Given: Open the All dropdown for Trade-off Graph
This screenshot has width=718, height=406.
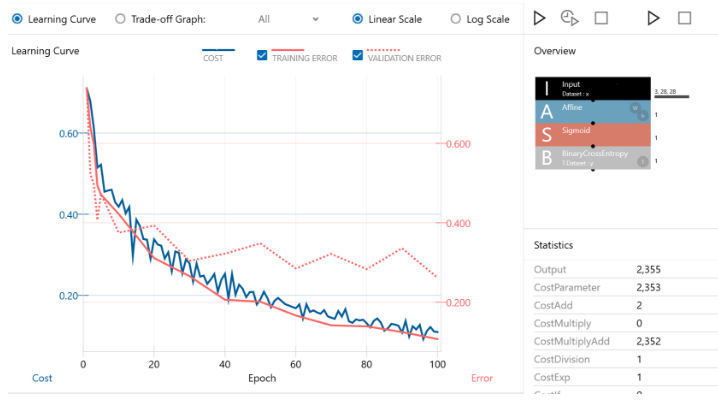Looking at the screenshot, I should tap(288, 19).
